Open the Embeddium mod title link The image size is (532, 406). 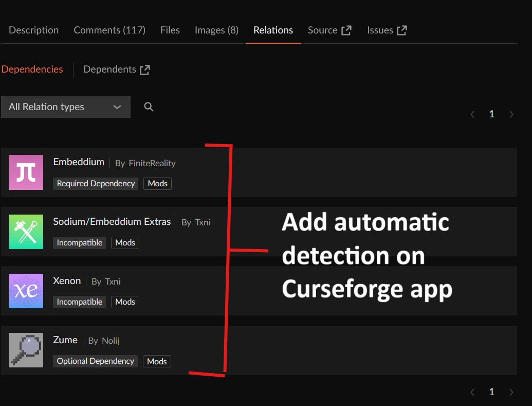pyautogui.click(x=79, y=162)
